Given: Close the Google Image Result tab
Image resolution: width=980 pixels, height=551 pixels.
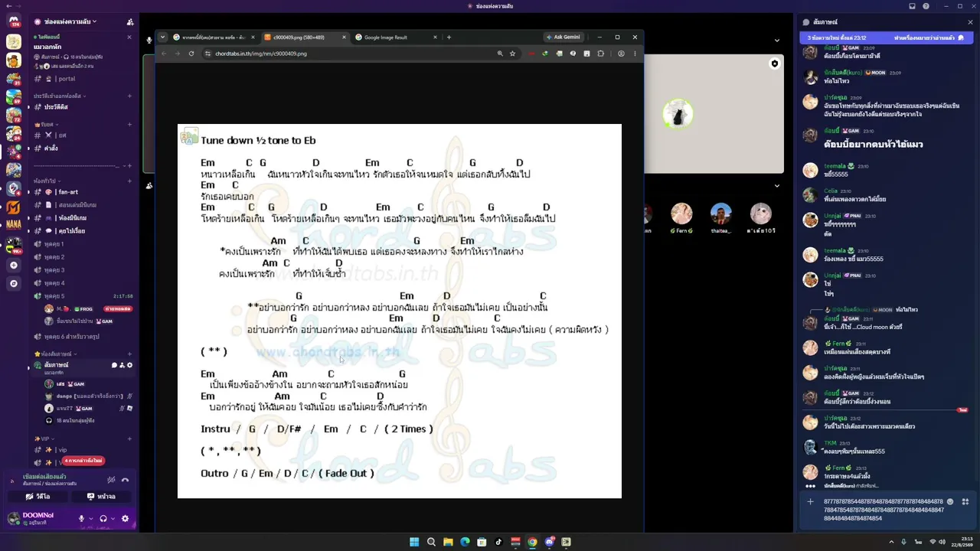Looking at the screenshot, I should point(436,37).
